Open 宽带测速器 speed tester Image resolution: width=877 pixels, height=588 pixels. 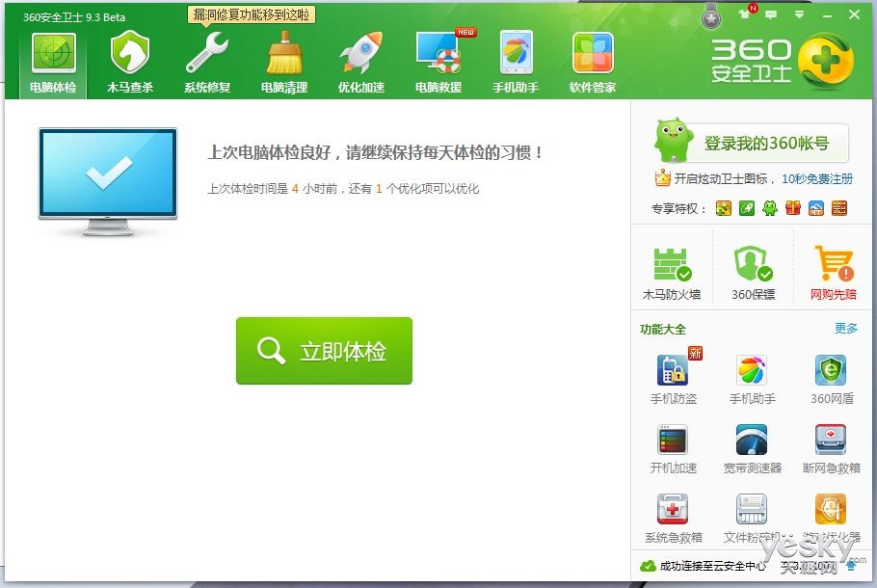point(753,448)
